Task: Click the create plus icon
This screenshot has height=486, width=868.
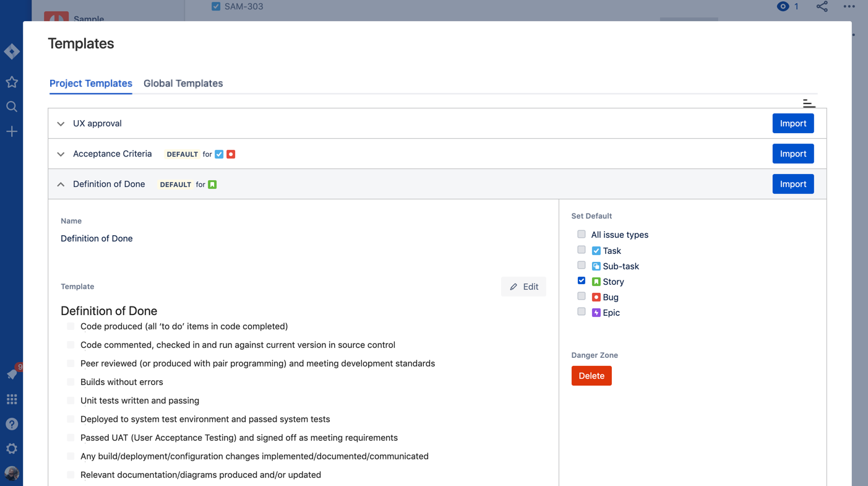Action: (x=12, y=131)
